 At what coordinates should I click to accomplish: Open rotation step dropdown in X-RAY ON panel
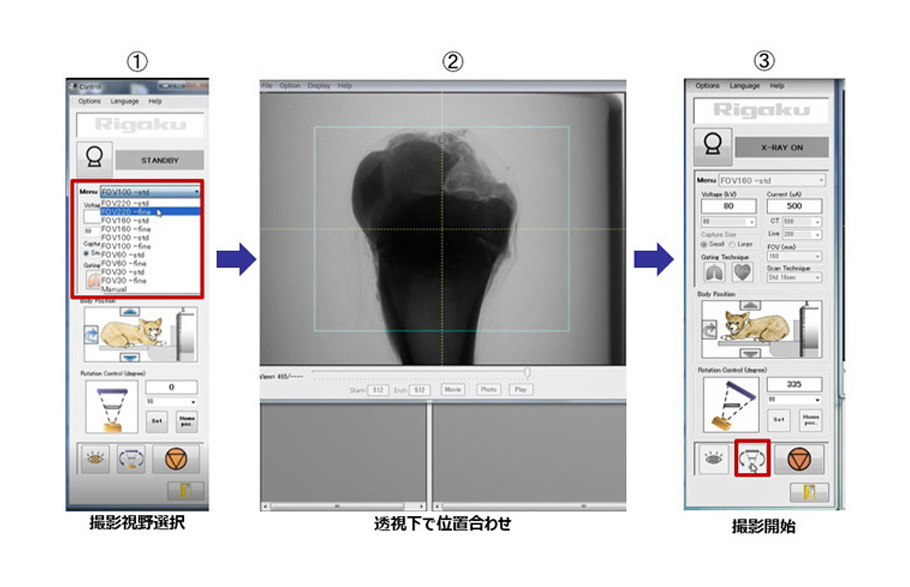[x=795, y=399]
